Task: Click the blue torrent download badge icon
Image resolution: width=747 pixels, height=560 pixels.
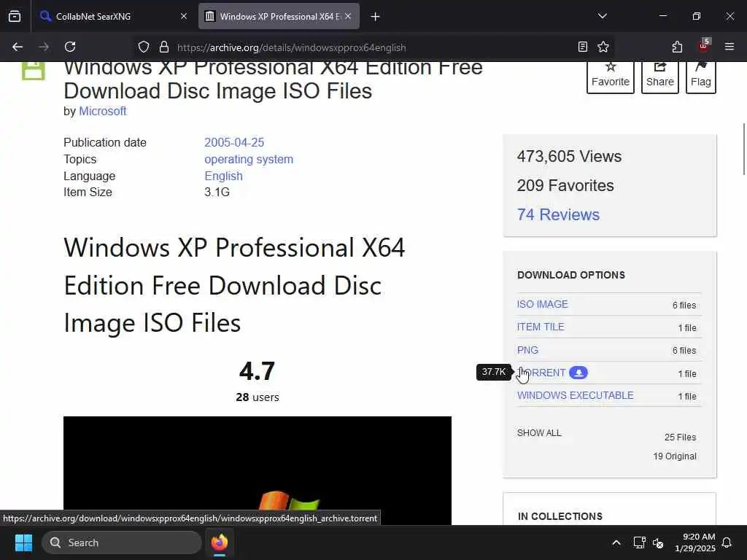Action: (x=578, y=373)
